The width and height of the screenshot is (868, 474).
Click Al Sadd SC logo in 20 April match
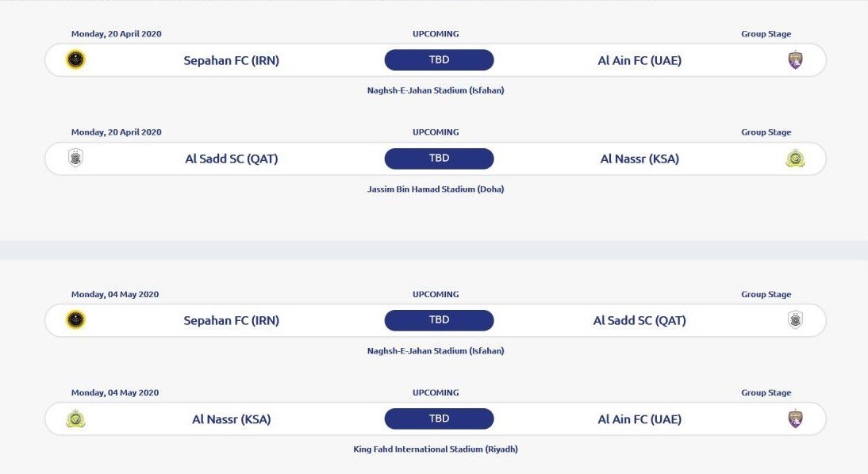click(76, 159)
